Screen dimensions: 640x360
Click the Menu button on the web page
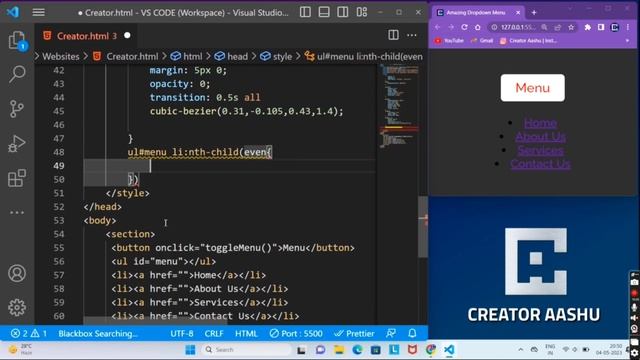[533, 88]
